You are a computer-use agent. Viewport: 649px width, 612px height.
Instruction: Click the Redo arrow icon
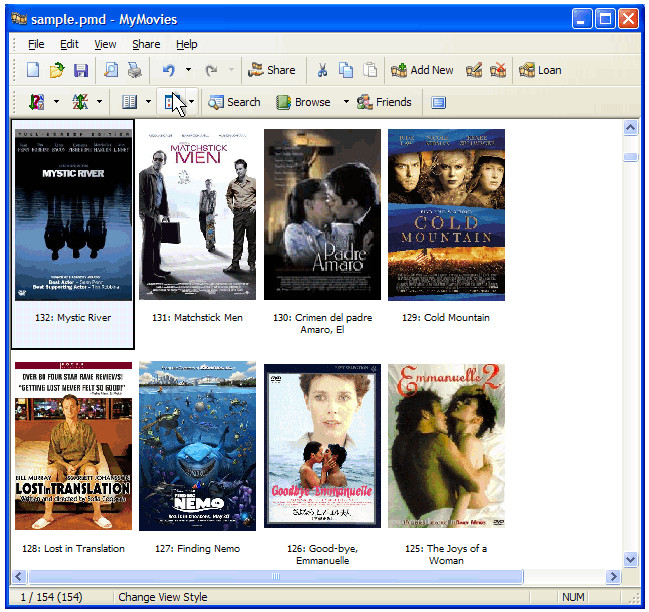click(211, 70)
